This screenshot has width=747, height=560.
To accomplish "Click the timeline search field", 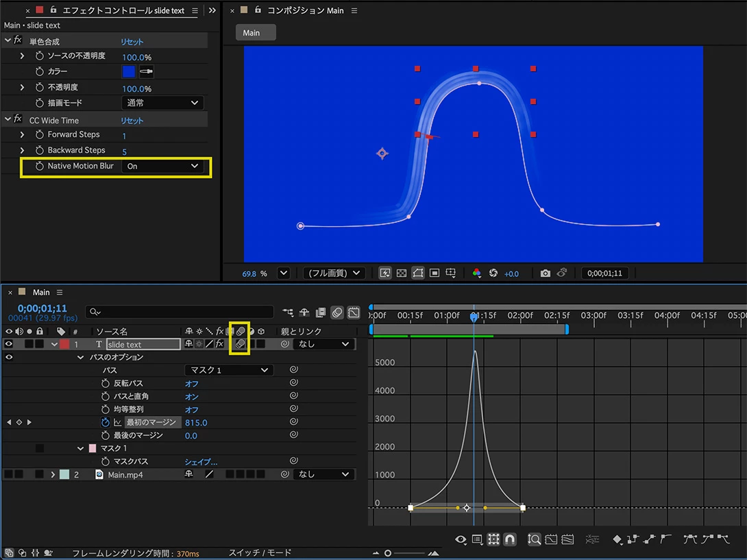I will click(180, 312).
